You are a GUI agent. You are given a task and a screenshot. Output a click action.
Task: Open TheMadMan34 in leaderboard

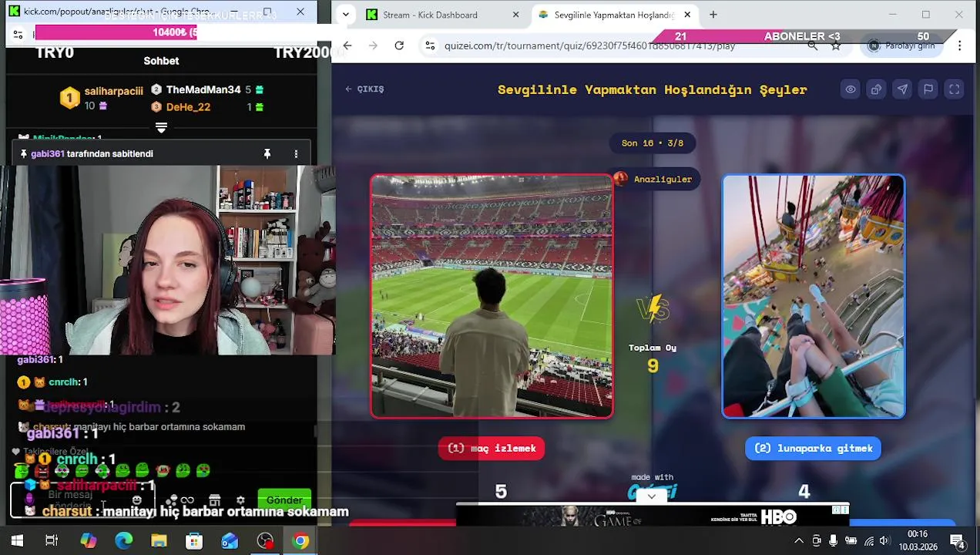(x=203, y=90)
